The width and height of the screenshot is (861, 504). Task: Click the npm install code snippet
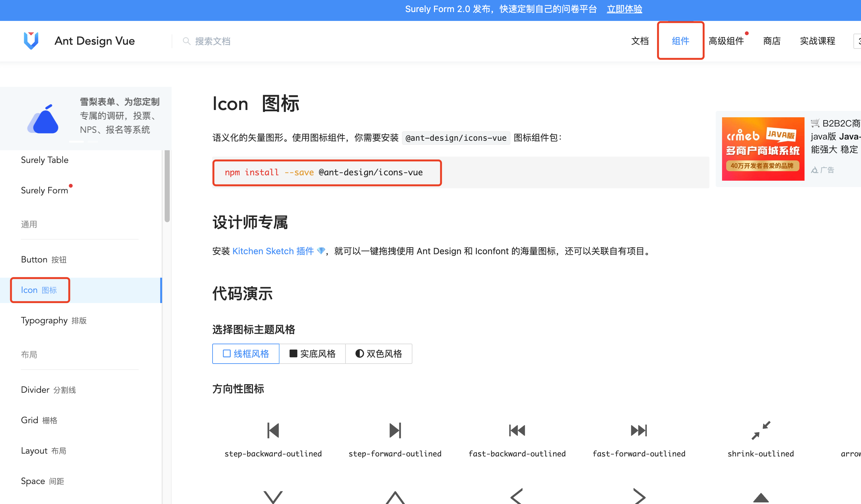click(324, 172)
